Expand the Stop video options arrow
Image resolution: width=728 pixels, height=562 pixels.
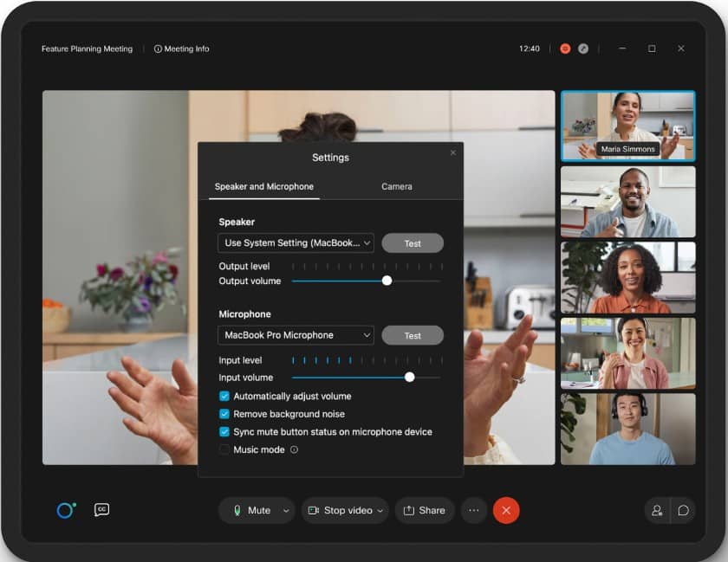click(380, 511)
